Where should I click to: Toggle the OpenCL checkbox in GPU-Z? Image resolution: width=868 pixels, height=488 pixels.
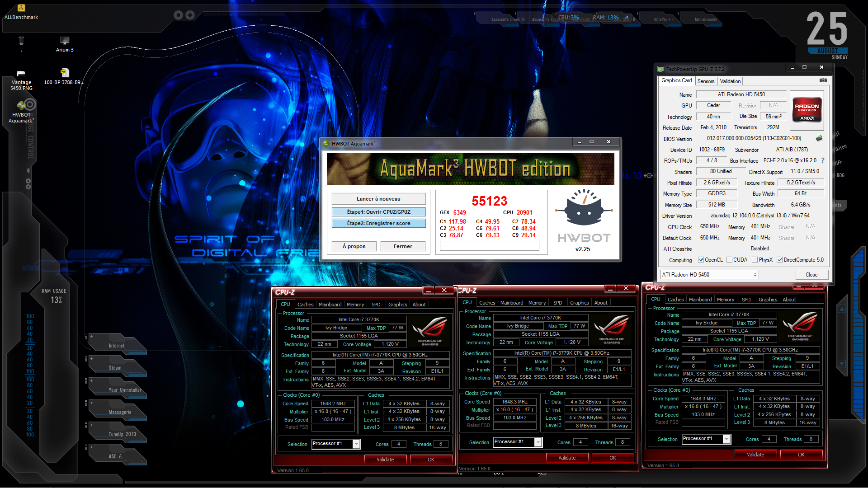(701, 260)
